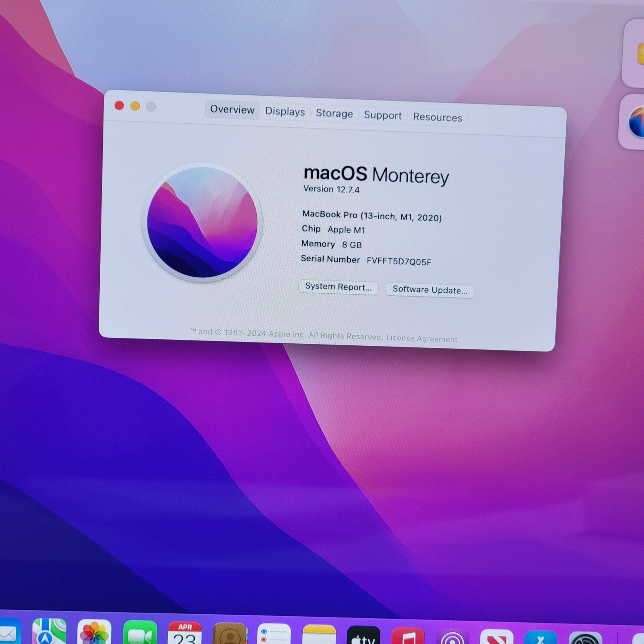Viewport: 644px width, 644px height.
Task: Launch the Apple TV app from the Dock
Action: (363, 635)
